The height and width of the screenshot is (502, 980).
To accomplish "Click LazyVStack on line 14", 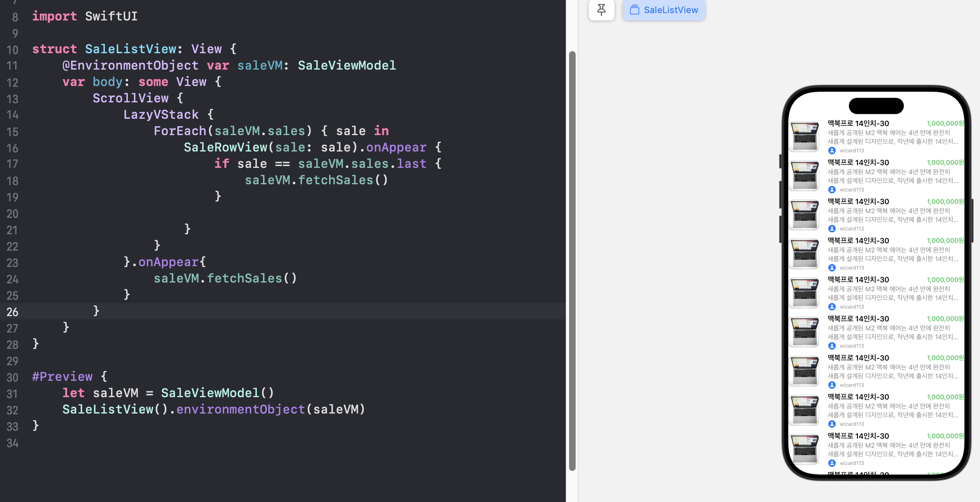I will coord(161,115).
